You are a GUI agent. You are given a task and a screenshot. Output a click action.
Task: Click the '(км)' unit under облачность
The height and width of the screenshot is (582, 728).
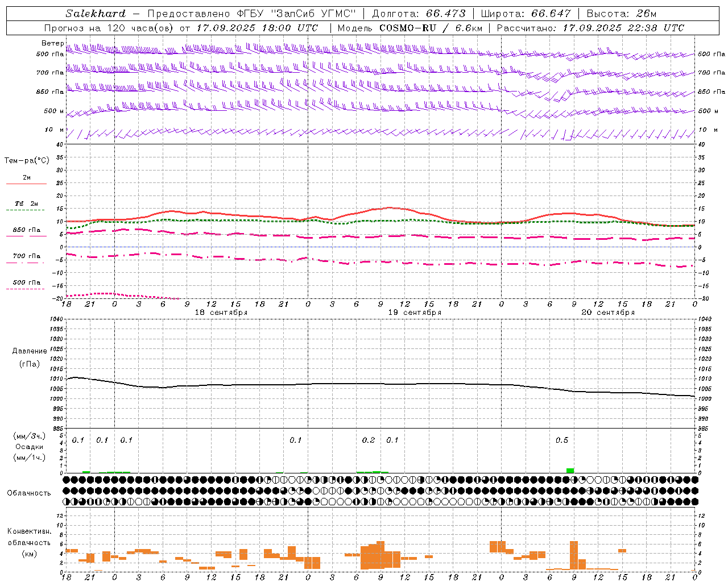pyautogui.click(x=29, y=554)
